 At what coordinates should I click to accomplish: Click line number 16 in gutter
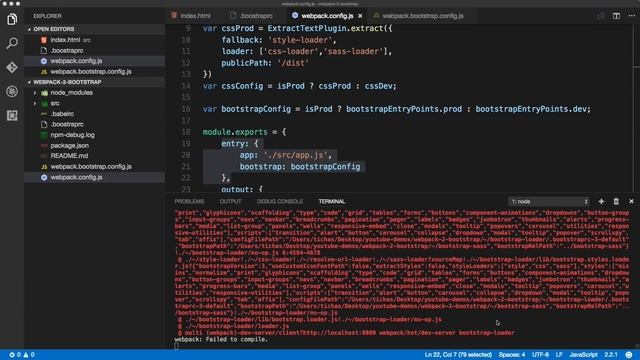tap(186, 109)
